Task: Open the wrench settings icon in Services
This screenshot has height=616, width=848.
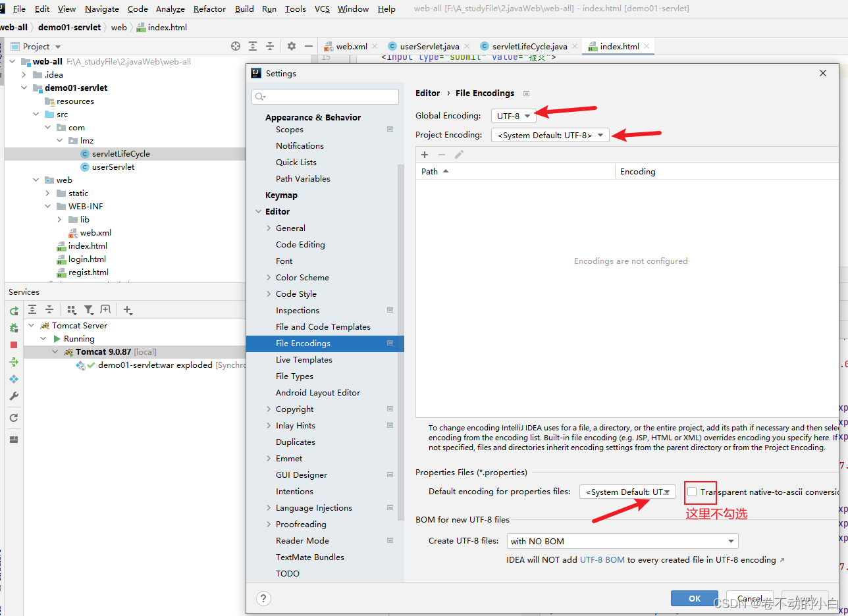Action: point(14,396)
